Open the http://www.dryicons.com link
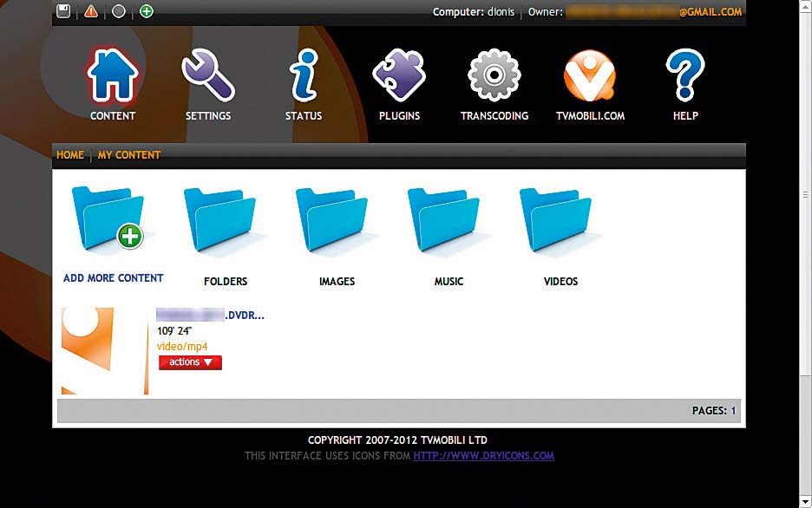812x508 pixels. [x=484, y=456]
